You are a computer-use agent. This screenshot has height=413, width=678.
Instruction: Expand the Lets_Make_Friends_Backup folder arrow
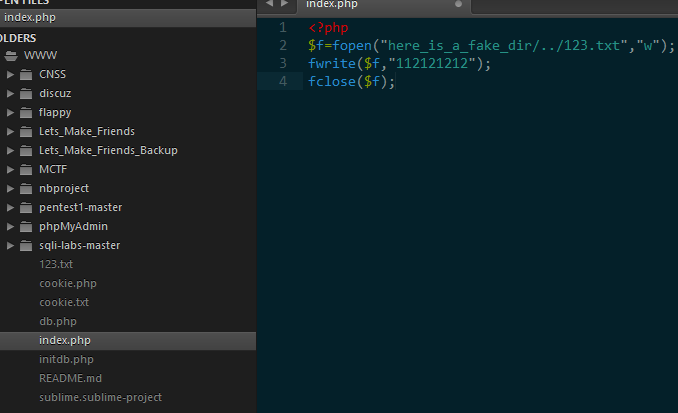[x=11, y=150]
